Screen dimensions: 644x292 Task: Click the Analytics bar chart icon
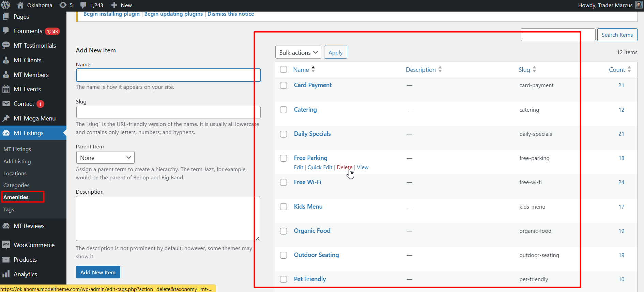pyautogui.click(x=6, y=274)
